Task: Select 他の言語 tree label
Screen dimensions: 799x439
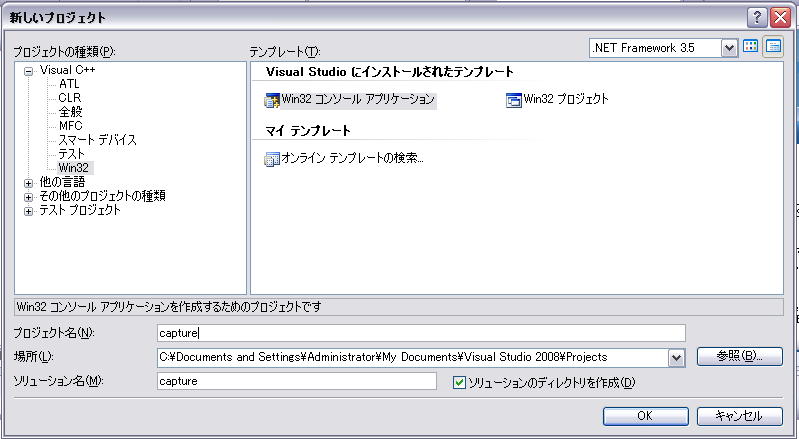Action: pos(62,182)
